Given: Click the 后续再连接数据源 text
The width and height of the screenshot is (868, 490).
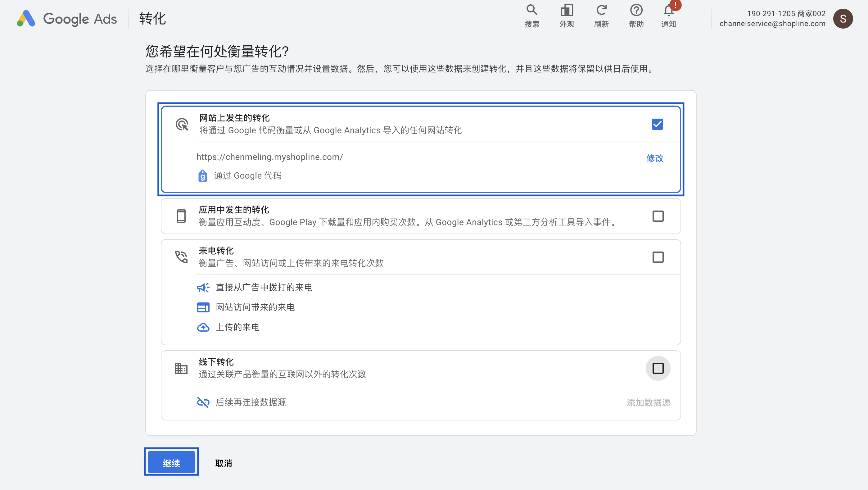Looking at the screenshot, I should point(251,402).
